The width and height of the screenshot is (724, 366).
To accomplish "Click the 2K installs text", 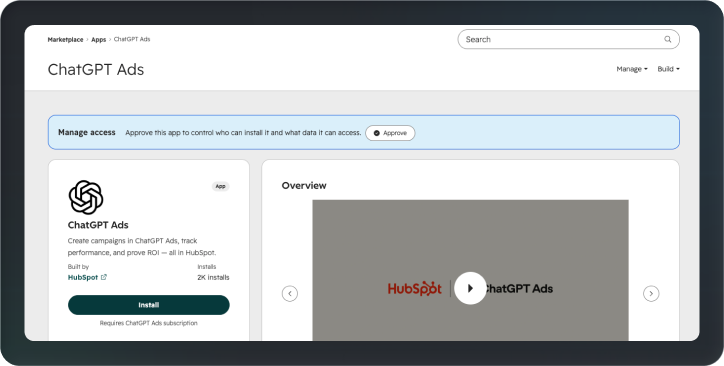I will pos(213,277).
